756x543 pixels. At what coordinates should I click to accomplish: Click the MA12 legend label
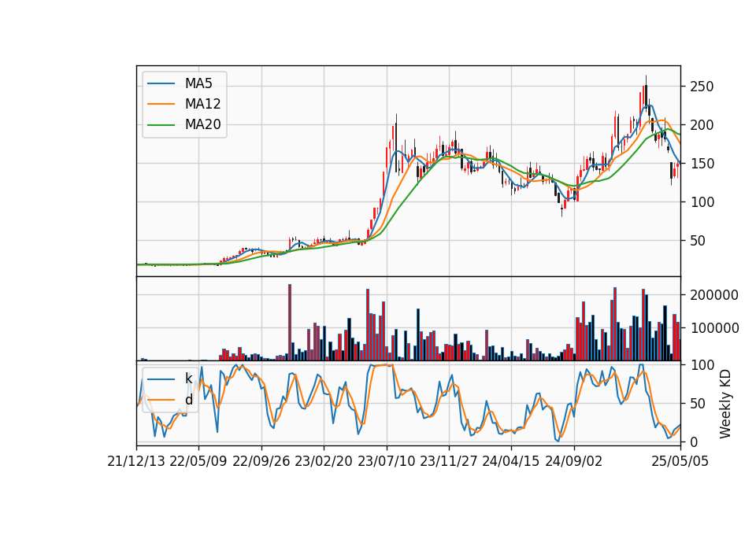(202, 104)
